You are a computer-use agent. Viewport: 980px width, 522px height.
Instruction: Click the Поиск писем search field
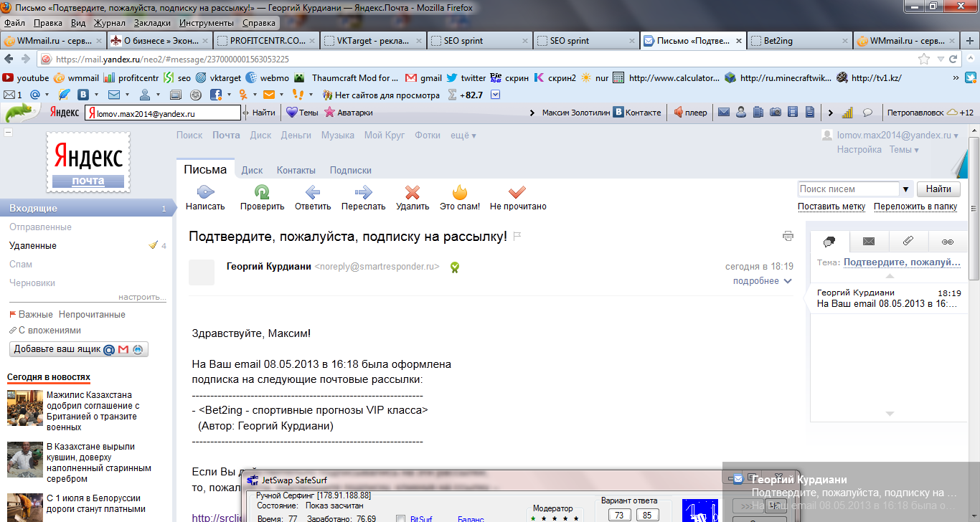[x=849, y=189]
